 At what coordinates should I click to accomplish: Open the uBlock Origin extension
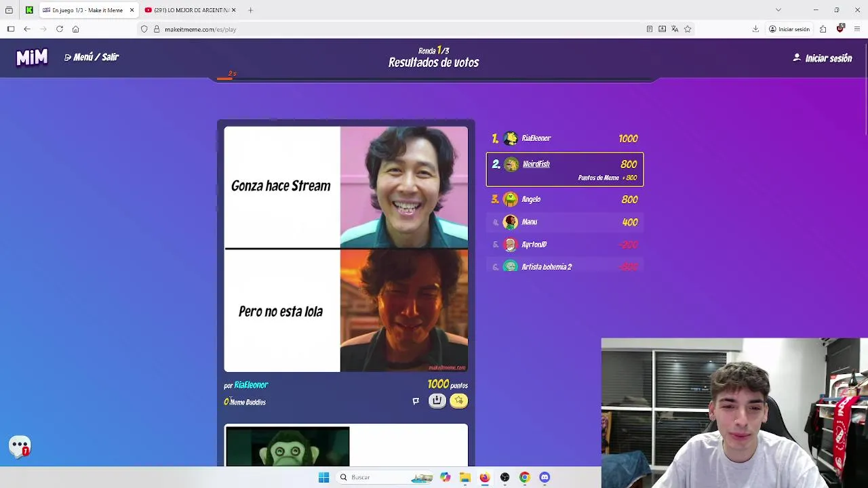pos(840,28)
